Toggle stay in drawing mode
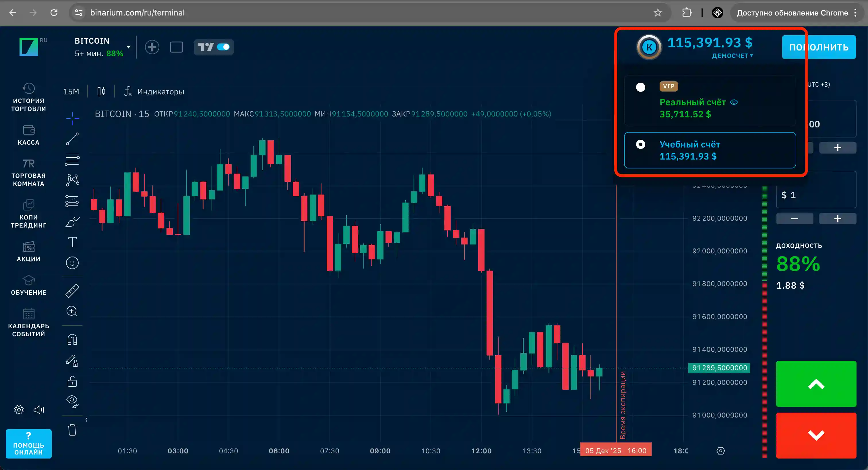This screenshot has height=470, width=868. [72, 360]
